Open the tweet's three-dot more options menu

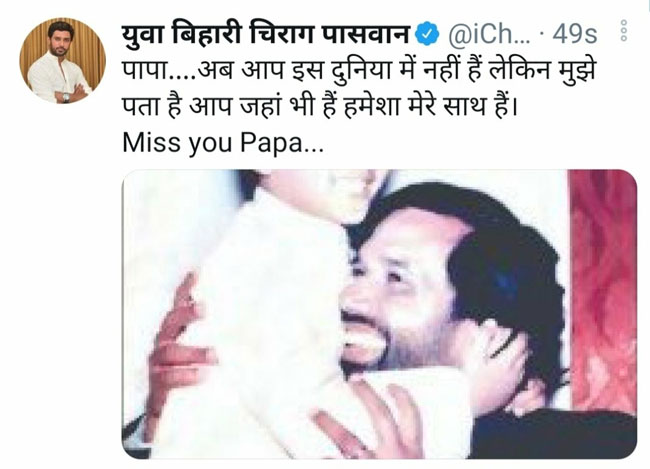623,31
